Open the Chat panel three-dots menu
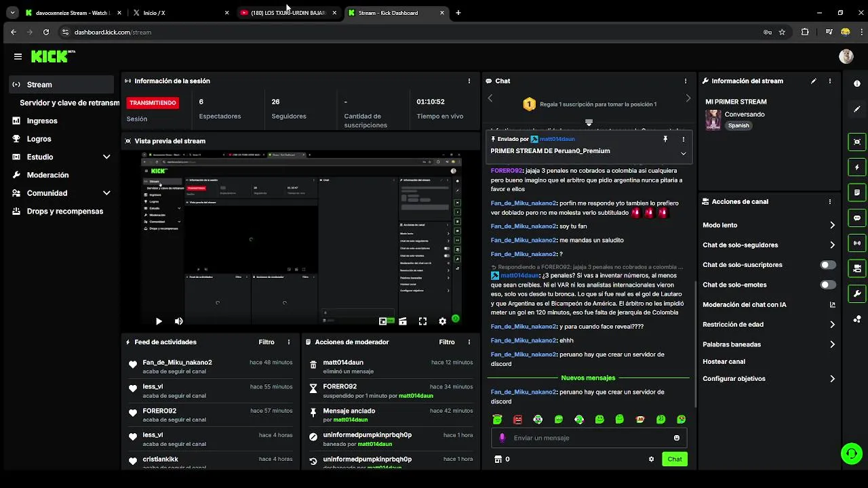Image resolution: width=868 pixels, height=488 pixels. click(686, 81)
